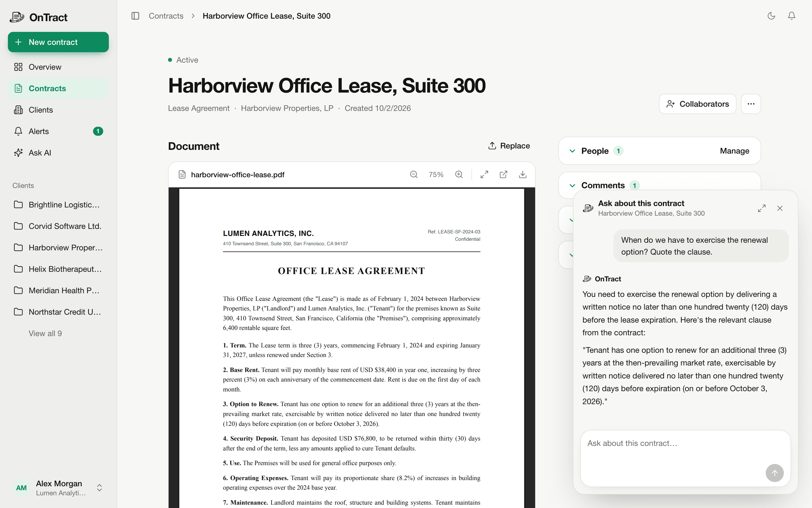Create a New contract
Screen dimensions: 812x508
[x=58, y=42]
